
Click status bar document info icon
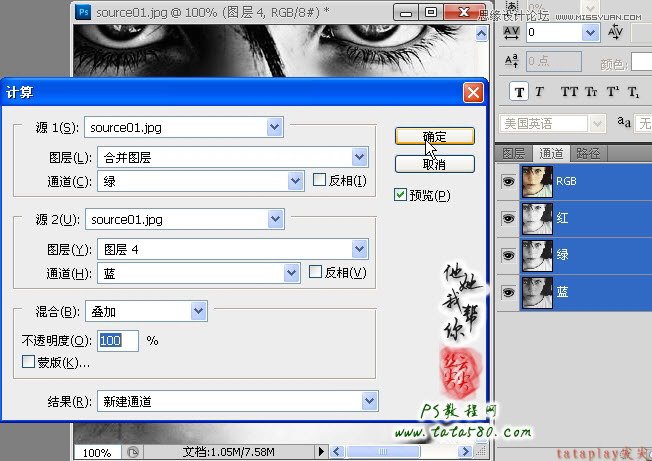point(133,452)
